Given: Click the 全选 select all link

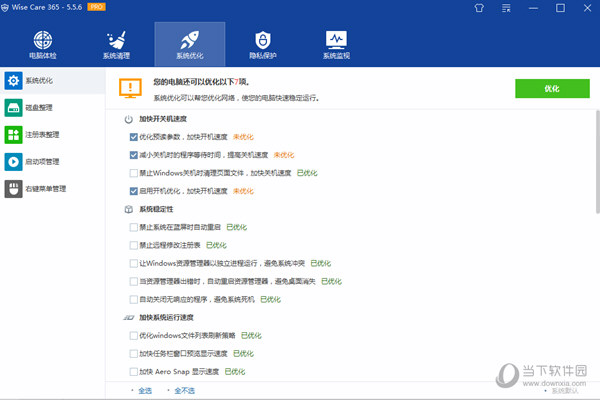Looking at the screenshot, I should click(x=145, y=390).
